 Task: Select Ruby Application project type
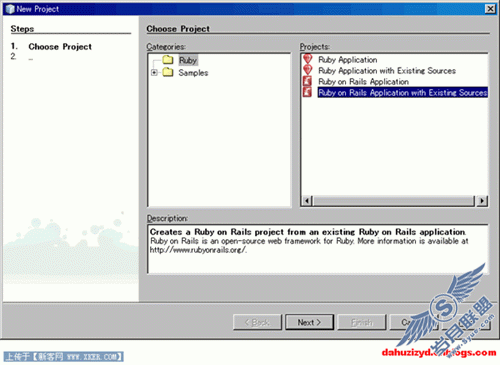click(348, 60)
